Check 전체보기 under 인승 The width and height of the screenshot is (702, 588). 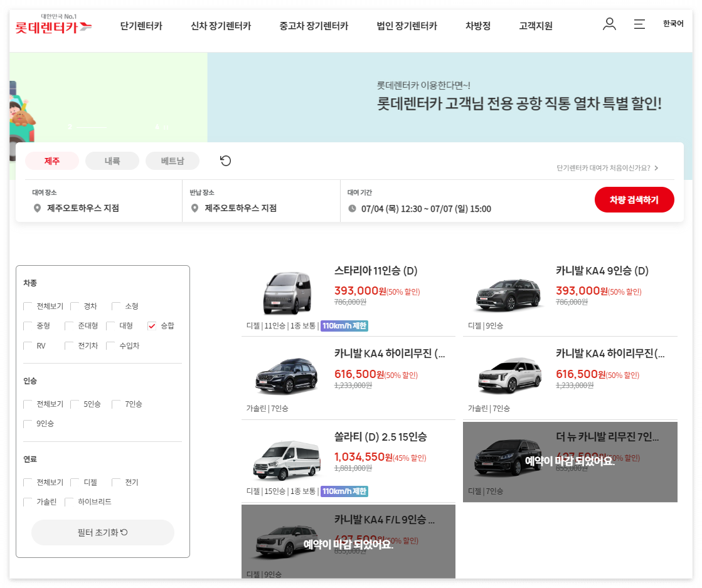click(28, 404)
